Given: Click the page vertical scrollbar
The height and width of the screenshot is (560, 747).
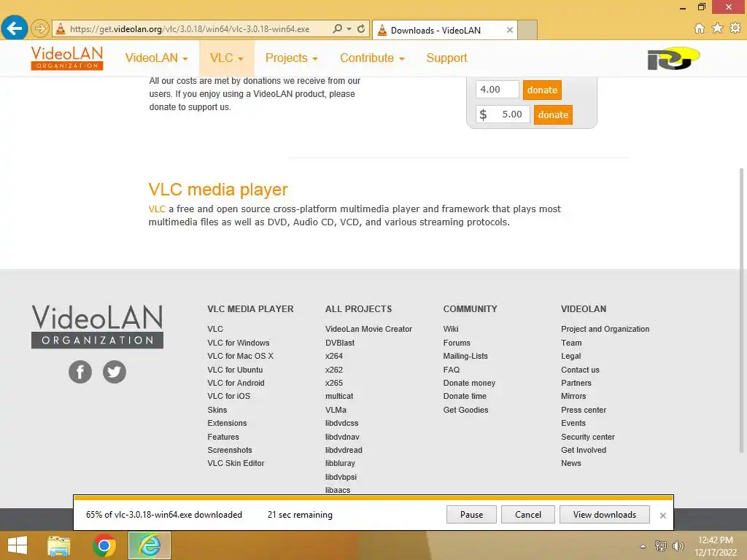Looking at the screenshot, I should (741, 309).
